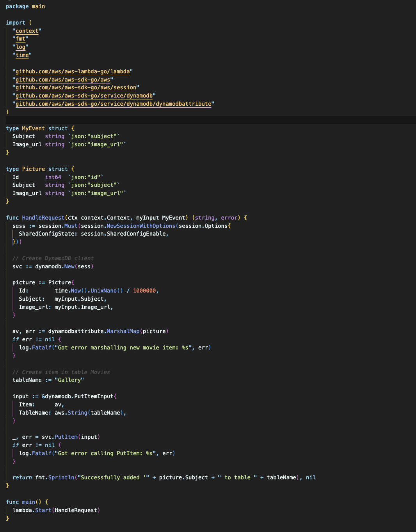Open the "context" import link
The height and width of the screenshot is (532, 416).
pyautogui.click(x=27, y=31)
